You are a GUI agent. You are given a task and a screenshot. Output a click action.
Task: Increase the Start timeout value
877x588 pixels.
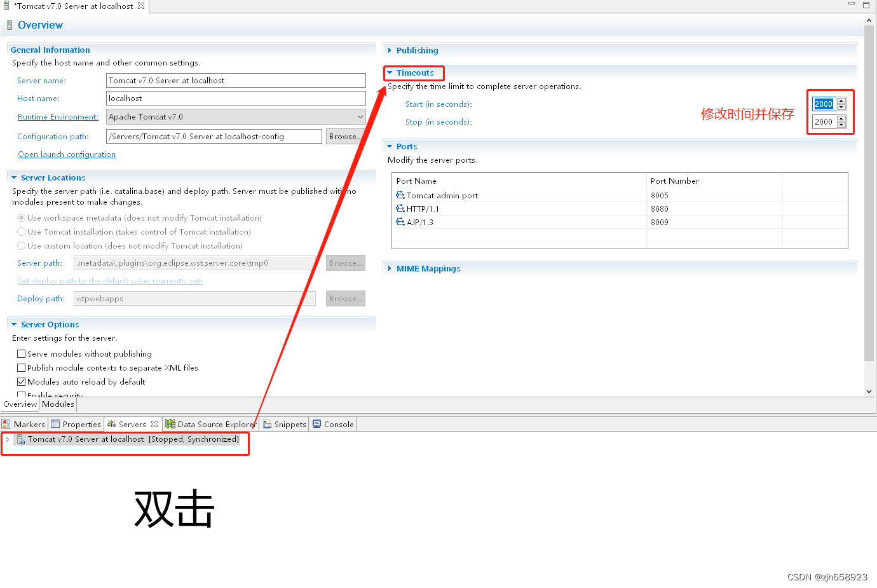(841, 101)
